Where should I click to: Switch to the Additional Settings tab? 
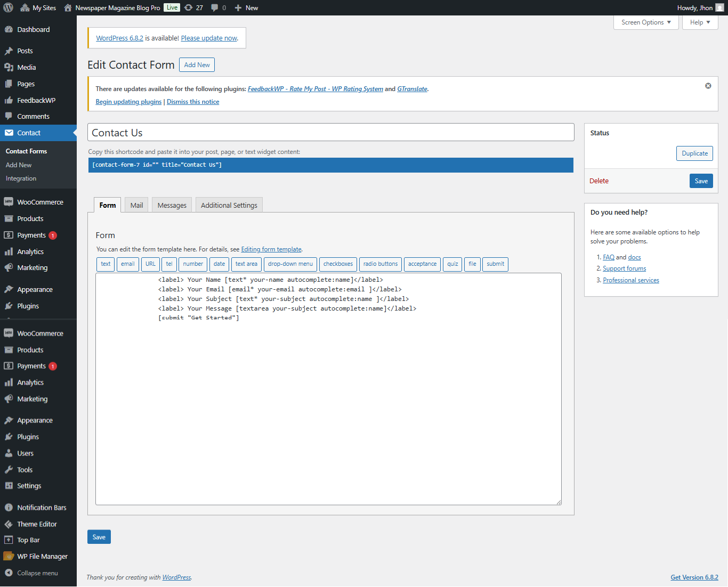[x=229, y=205]
